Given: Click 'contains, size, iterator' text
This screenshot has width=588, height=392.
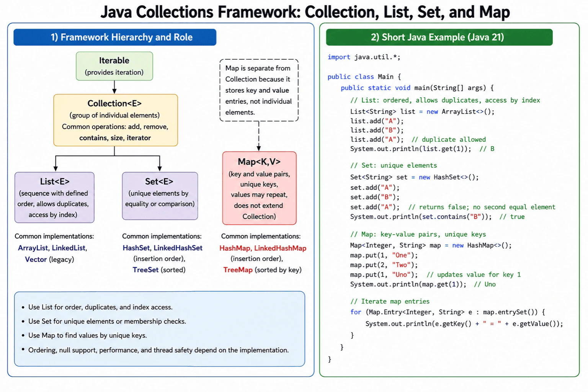Looking at the screenshot, I should point(115,138).
